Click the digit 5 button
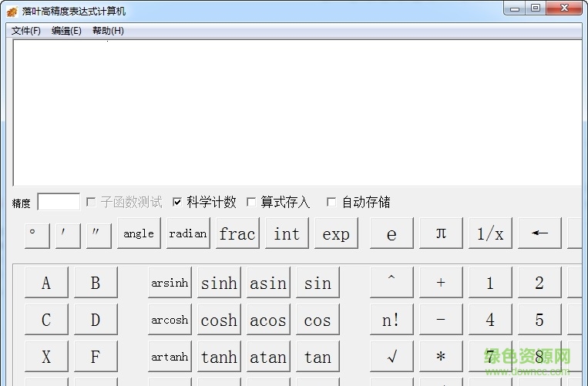The width and height of the screenshot is (588, 386). [x=539, y=319]
